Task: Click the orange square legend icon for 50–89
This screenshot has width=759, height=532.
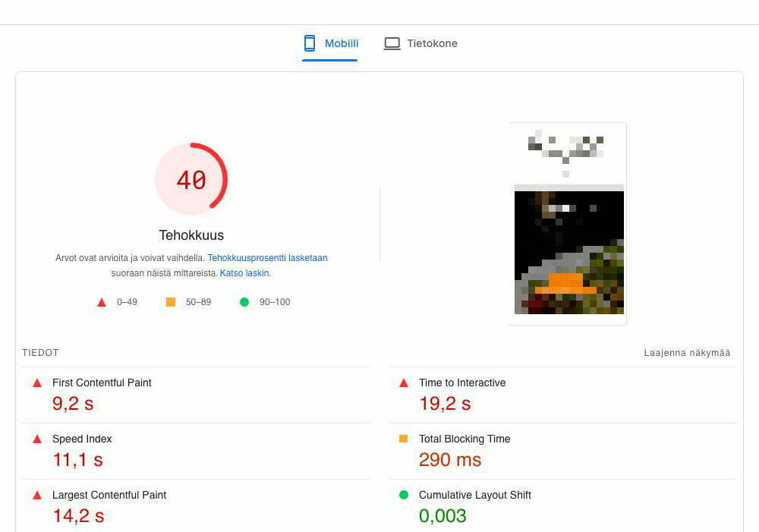Action: coord(170,302)
